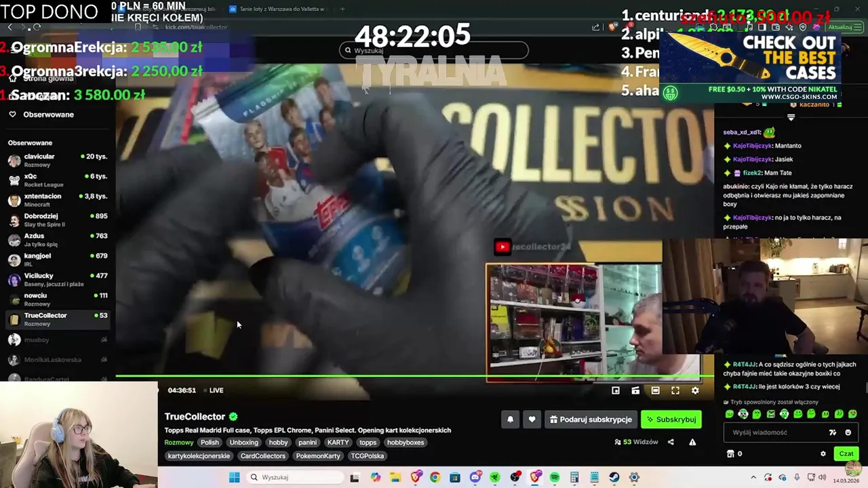
Task: Open the chat shop bag icon
Action: [x=730, y=454]
